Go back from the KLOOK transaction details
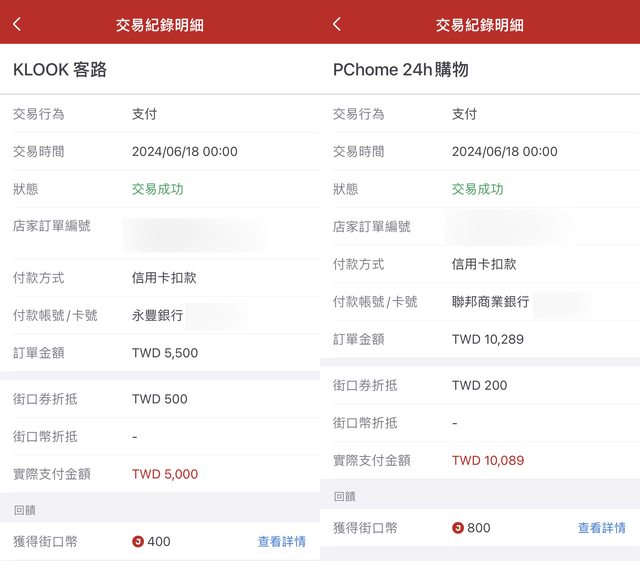 coord(17,24)
